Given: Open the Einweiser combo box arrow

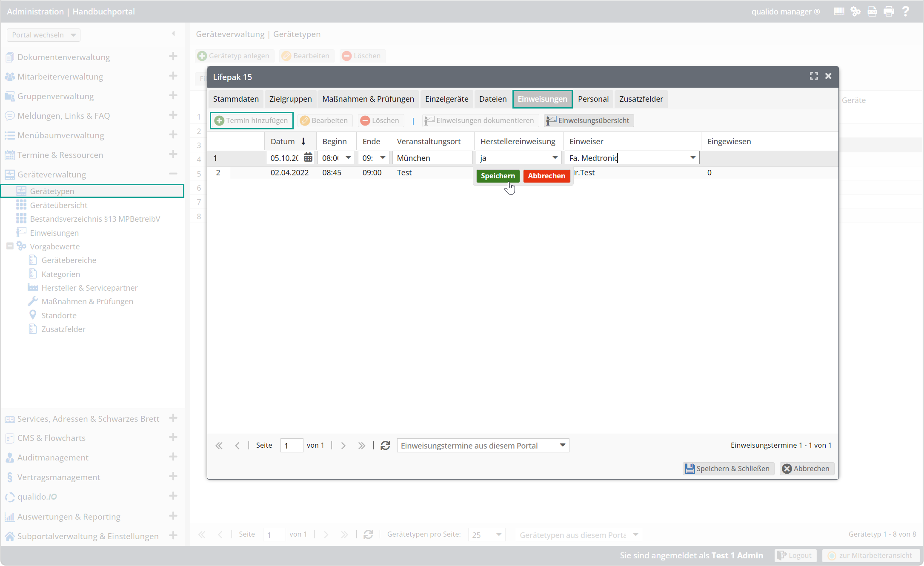Looking at the screenshot, I should [692, 157].
